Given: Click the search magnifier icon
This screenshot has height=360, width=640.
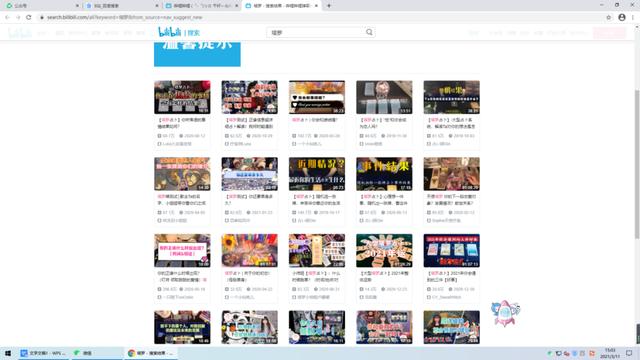Looking at the screenshot, I should 369,32.
